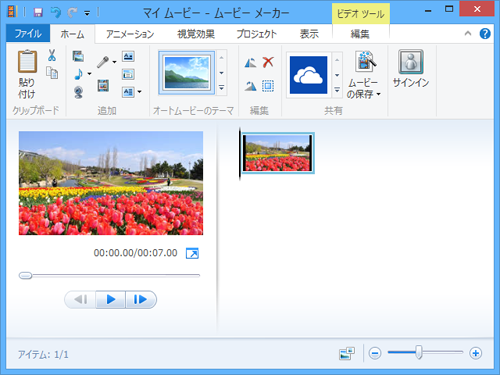
Task: Switch to the Animations (アニメーション) tab
Action: point(130,34)
